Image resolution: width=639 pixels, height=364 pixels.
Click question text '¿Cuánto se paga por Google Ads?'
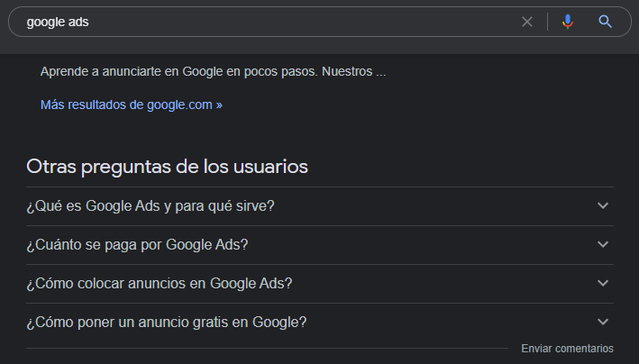pyautogui.click(x=137, y=244)
